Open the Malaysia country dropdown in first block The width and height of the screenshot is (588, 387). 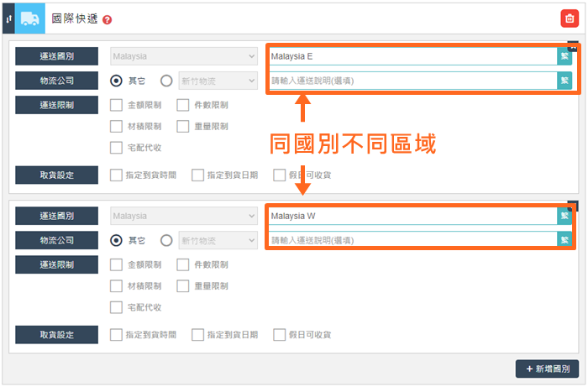point(184,56)
